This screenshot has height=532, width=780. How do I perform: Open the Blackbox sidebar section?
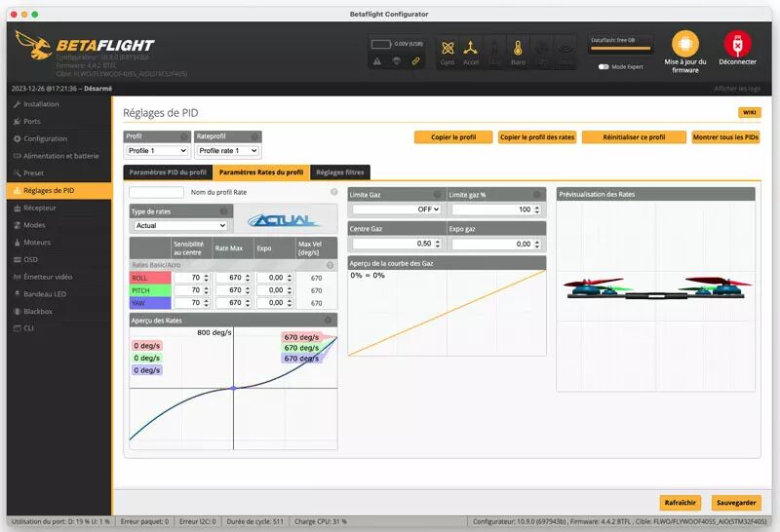(59, 311)
